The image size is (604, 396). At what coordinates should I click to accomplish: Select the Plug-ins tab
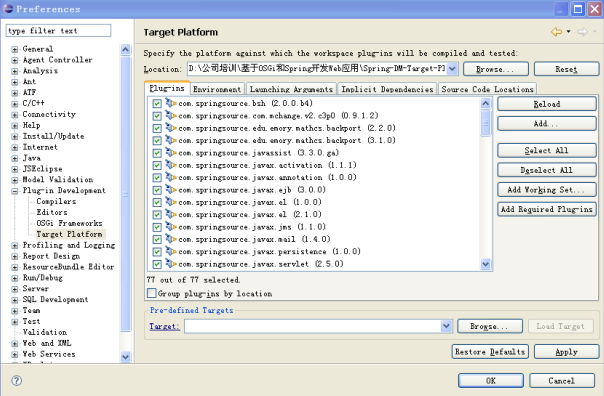coord(167,88)
